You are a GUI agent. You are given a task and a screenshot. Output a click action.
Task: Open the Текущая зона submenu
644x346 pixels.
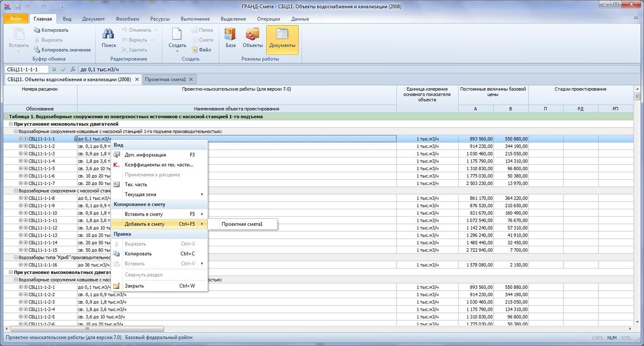click(159, 194)
